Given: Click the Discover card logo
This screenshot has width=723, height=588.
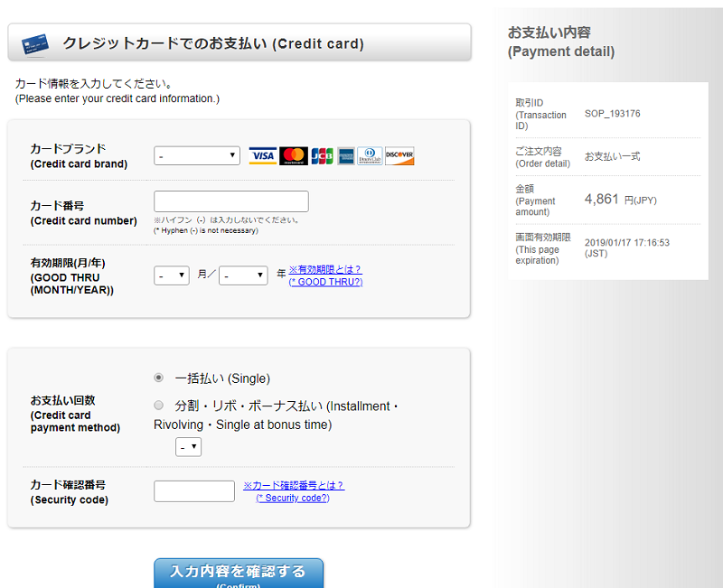Looking at the screenshot, I should pos(399,156).
